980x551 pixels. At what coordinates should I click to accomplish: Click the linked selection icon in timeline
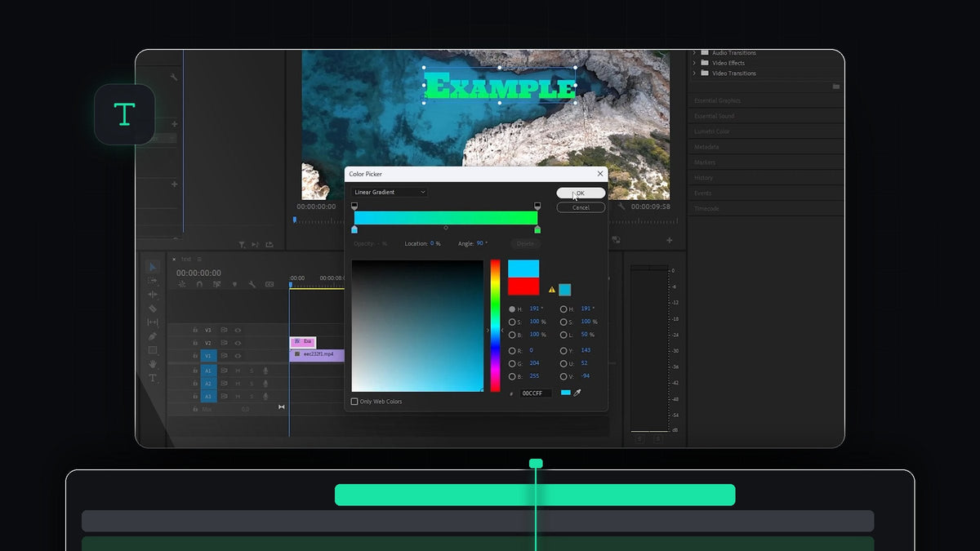216,285
